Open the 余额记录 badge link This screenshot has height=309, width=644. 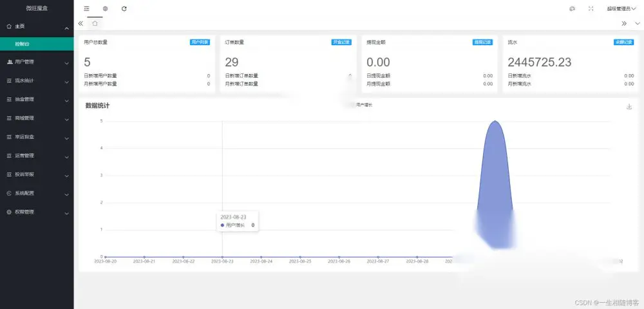pyautogui.click(x=623, y=42)
